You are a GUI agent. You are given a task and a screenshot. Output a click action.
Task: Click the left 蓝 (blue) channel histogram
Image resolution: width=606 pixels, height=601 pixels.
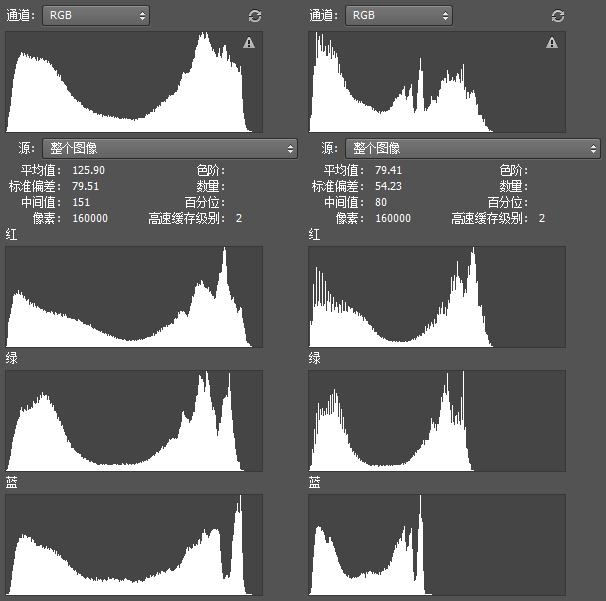point(134,545)
